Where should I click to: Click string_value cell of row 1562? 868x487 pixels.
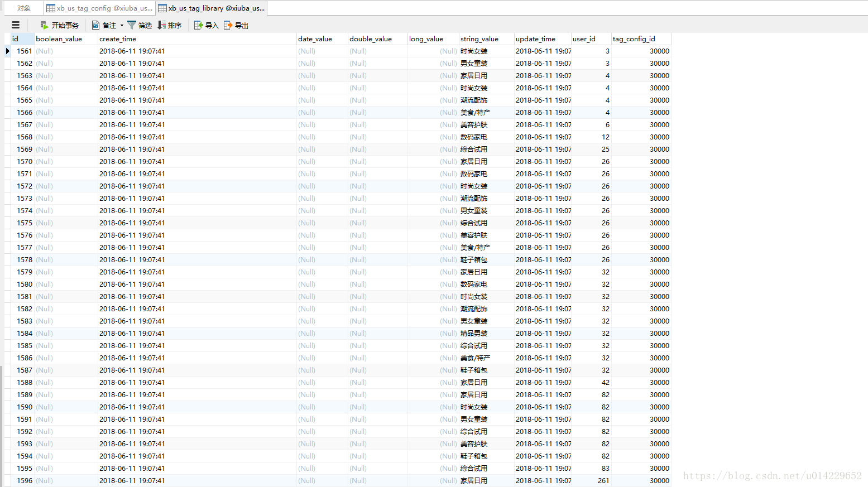[486, 64]
